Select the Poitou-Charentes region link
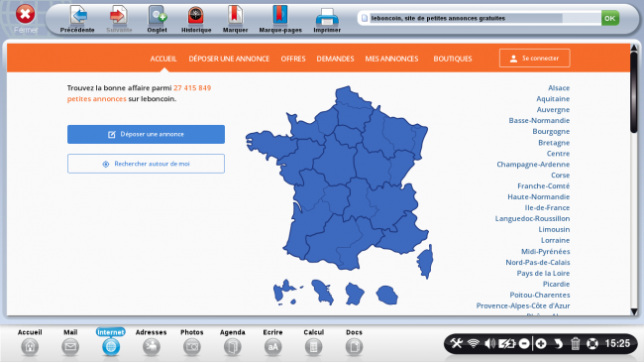The image size is (644, 362). [540, 295]
